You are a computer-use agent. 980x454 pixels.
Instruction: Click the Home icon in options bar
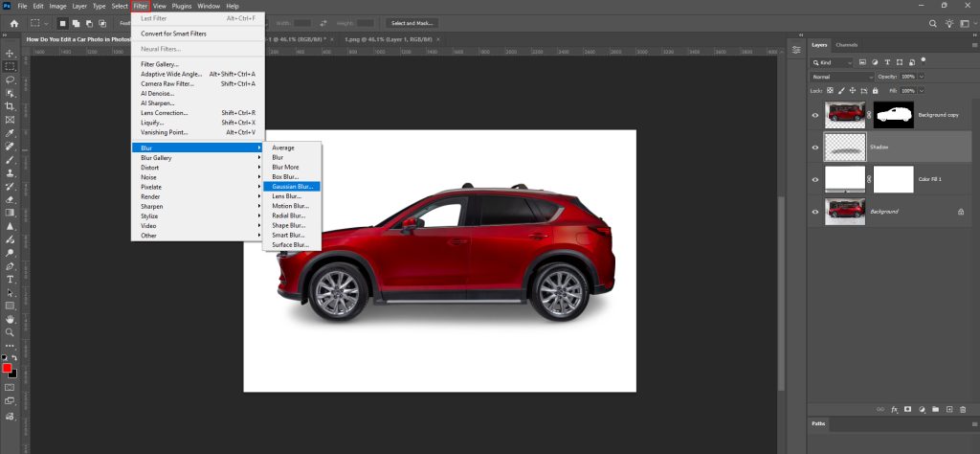[13, 23]
